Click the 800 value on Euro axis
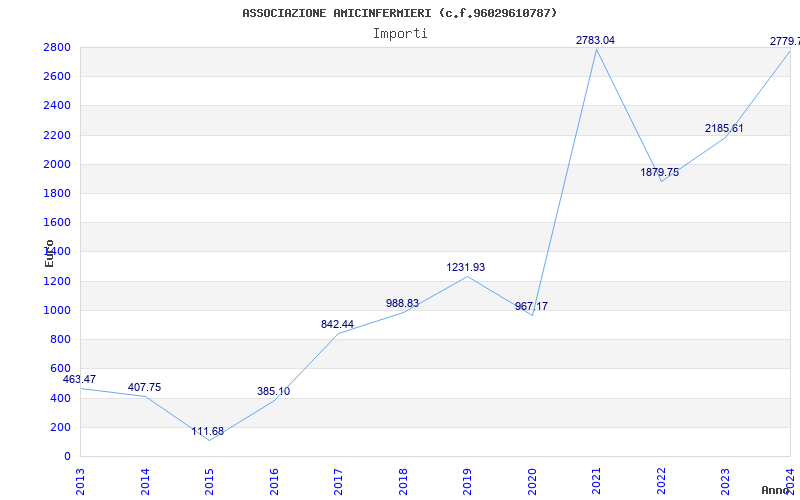 coord(60,339)
